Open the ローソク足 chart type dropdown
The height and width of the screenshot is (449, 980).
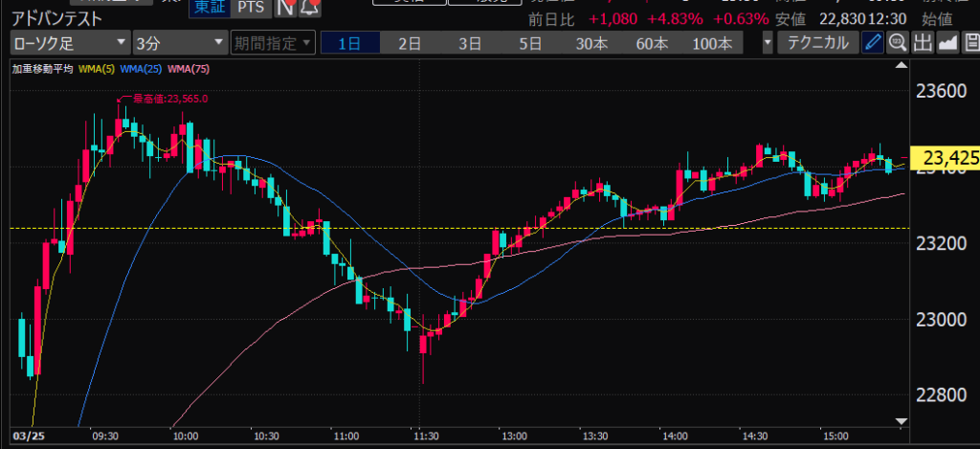(x=70, y=43)
